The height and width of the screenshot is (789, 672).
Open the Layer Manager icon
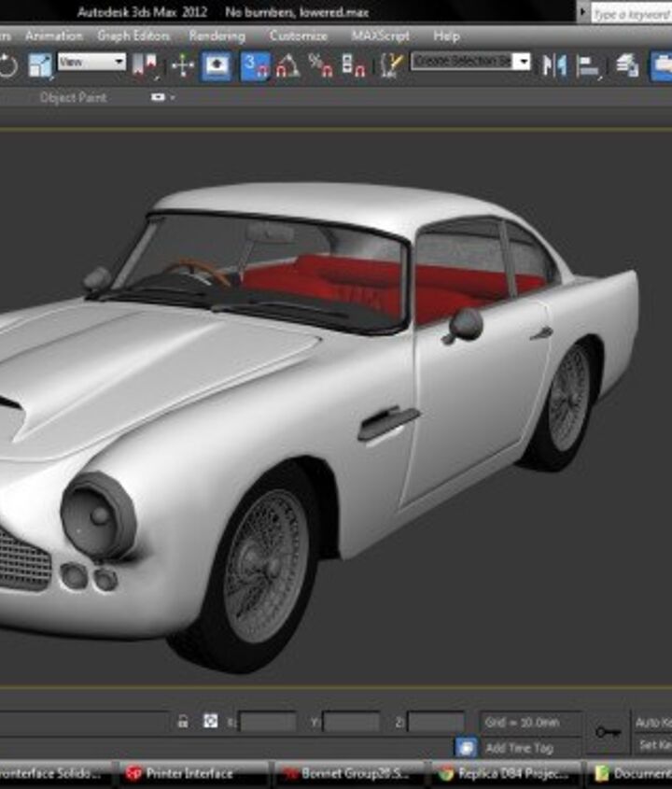627,65
